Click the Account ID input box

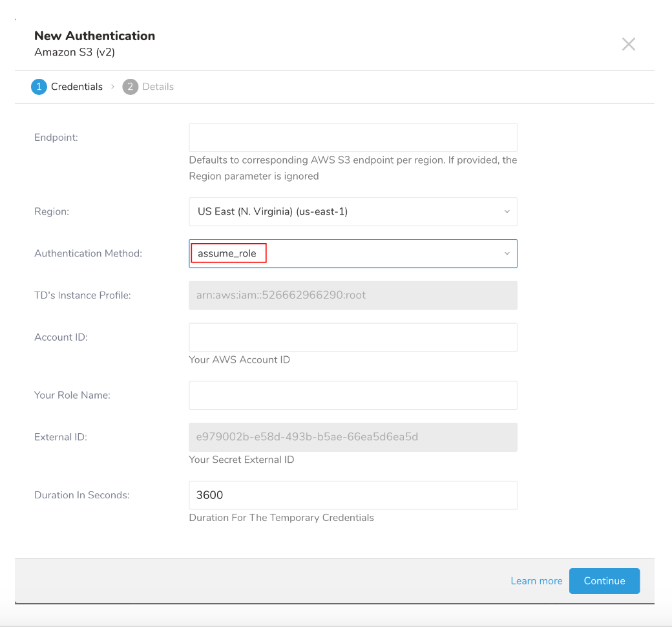point(353,337)
